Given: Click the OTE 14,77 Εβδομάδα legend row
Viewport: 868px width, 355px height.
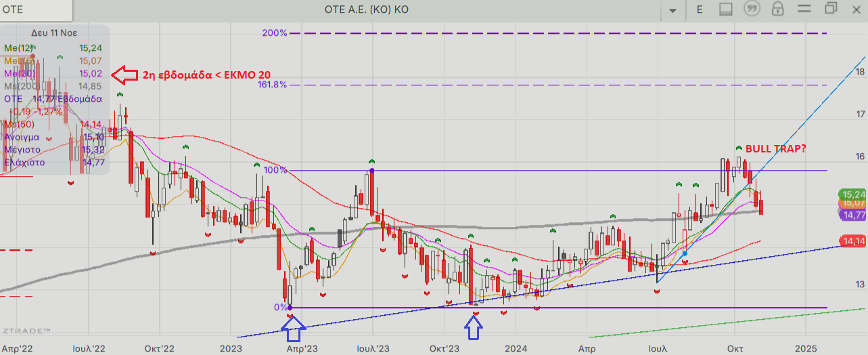Looking at the screenshot, I should click(x=53, y=99).
